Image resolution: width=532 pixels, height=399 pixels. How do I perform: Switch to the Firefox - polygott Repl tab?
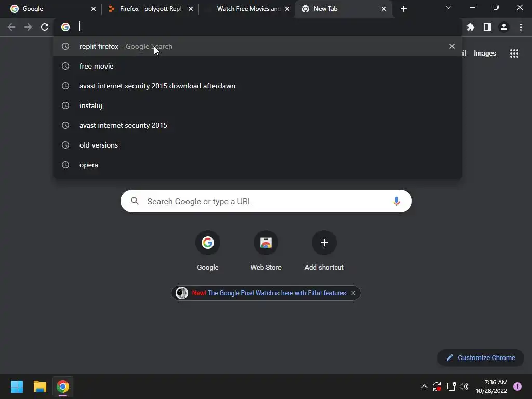[149, 9]
